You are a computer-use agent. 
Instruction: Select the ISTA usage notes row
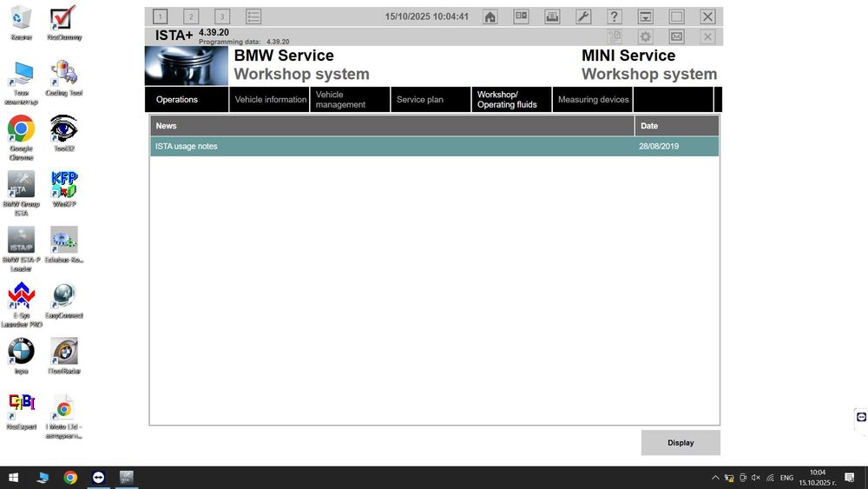click(x=435, y=146)
